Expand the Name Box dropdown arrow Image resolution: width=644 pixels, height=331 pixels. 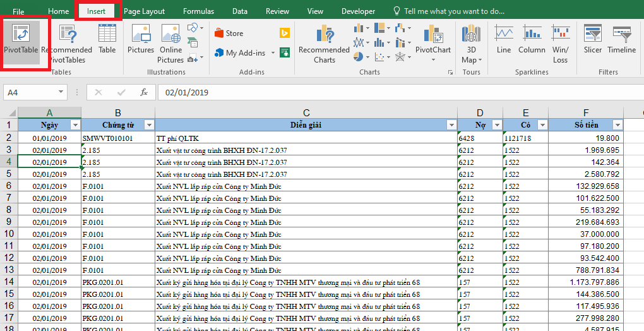click(61, 92)
